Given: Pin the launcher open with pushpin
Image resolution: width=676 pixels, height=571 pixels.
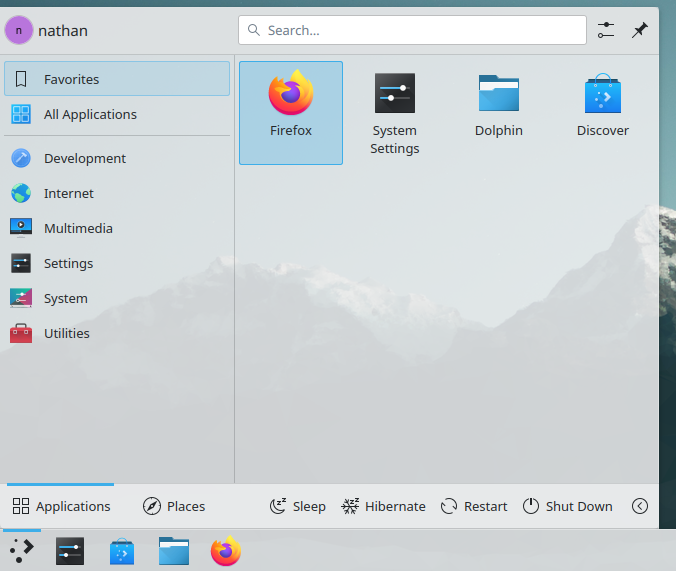Looking at the screenshot, I should [640, 30].
